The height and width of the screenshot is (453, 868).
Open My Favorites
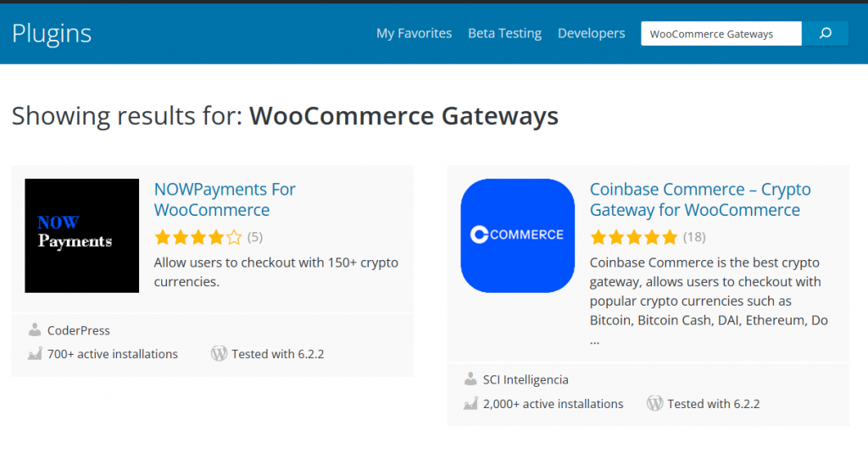[x=414, y=33]
